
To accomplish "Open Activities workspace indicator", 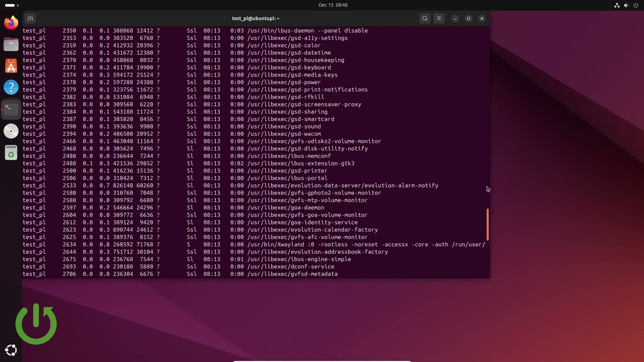I will click(12, 5).
